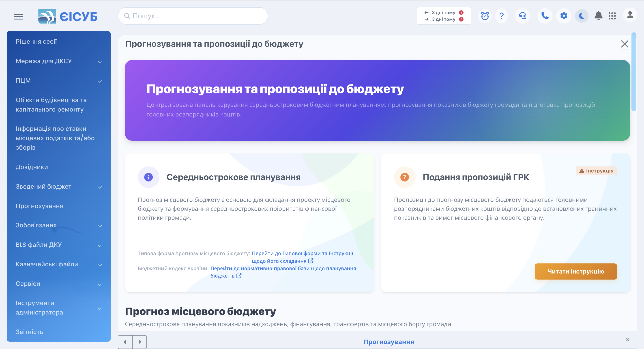Click the back navigation history entry

(444, 13)
